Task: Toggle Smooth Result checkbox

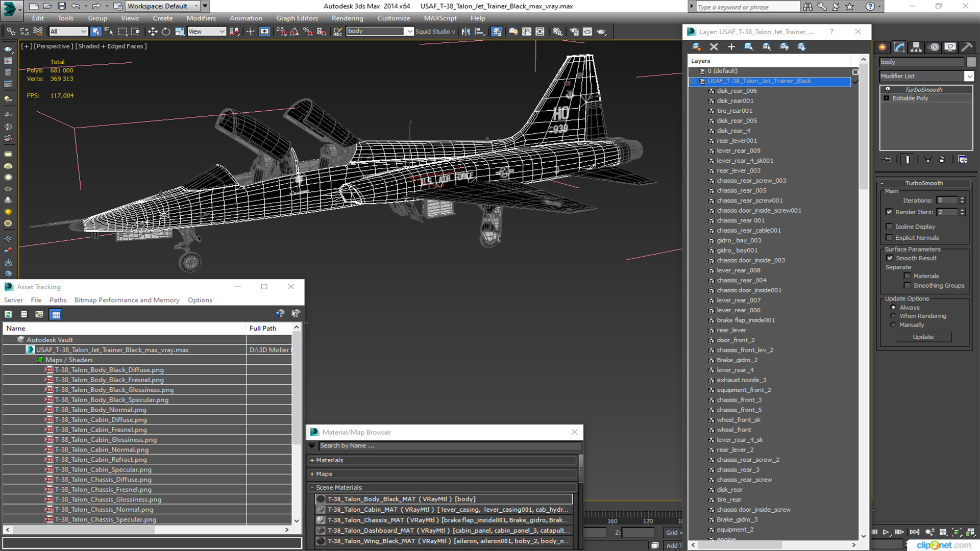Action: [x=890, y=258]
